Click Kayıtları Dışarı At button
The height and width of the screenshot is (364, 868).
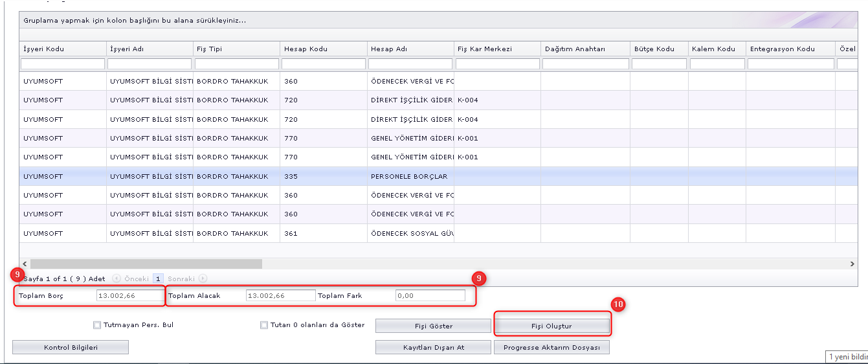pyautogui.click(x=433, y=348)
